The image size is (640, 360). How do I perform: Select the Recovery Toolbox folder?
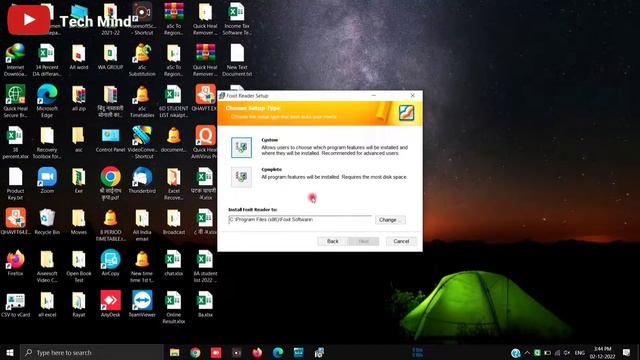pyautogui.click(x=47, y=142)
